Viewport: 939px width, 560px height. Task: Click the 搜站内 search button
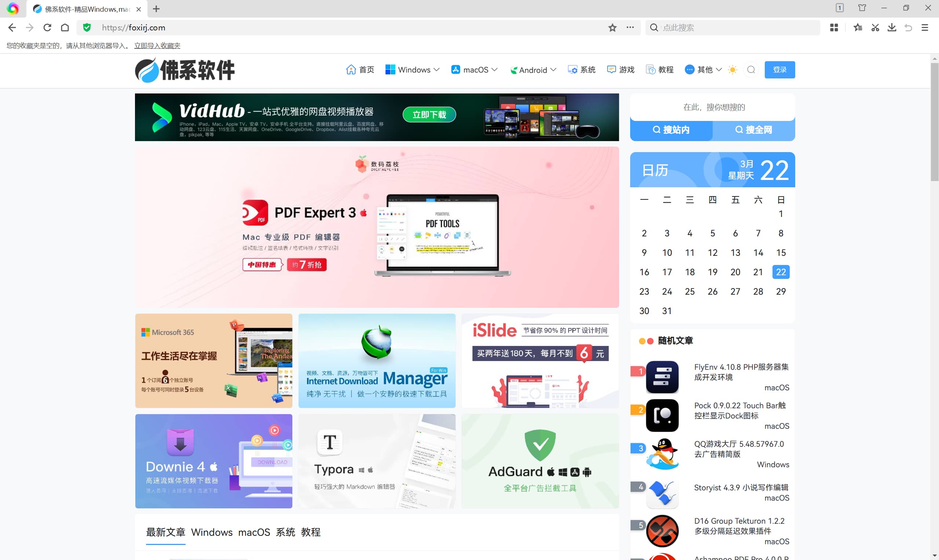click(671, 130)
